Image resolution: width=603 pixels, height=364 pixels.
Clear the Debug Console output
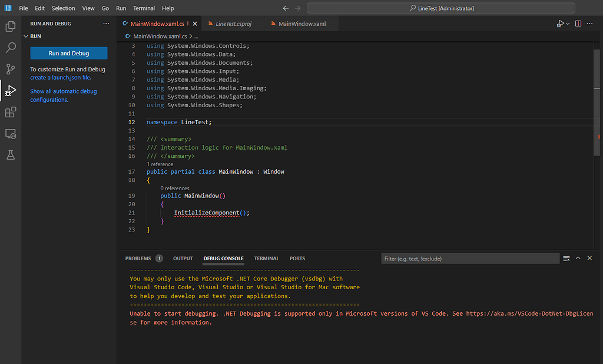pyautogui.click(x=566, y=258)
